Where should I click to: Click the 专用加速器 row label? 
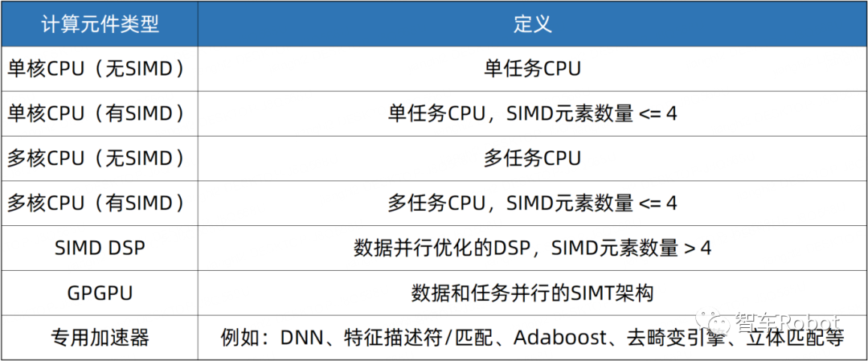click(x=100, y=338)
